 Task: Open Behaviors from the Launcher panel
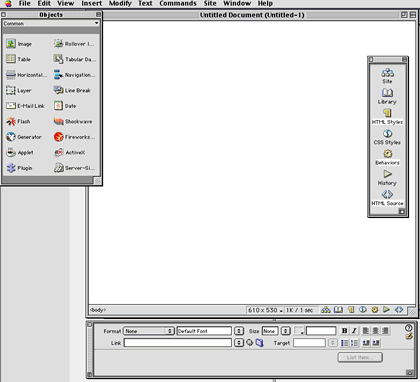tap(387, 157)
